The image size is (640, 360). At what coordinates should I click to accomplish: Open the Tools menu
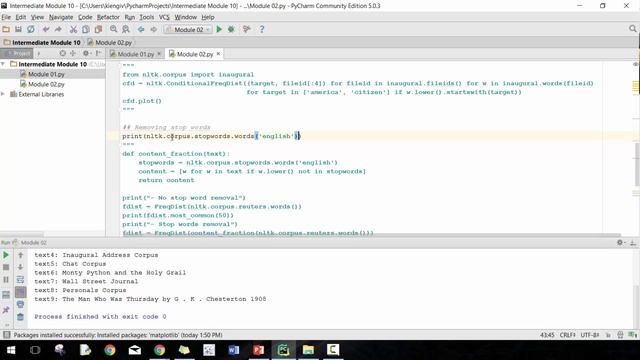pyautogui.click(x=147, y=17)
